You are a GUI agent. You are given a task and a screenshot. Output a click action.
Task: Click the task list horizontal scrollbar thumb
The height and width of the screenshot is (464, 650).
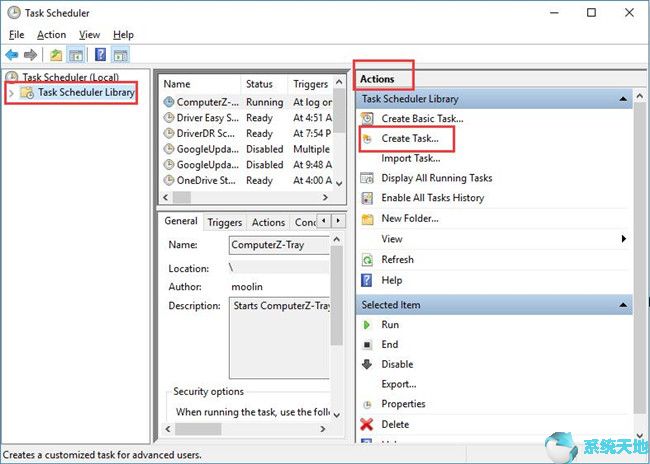click(182, 197)
